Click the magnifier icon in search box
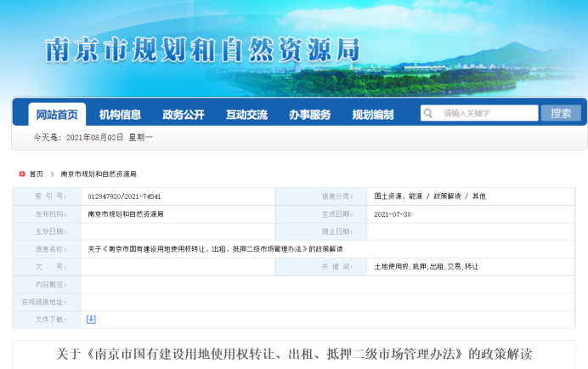The width and height of the screenshot is (588, 369). (428, 113)
